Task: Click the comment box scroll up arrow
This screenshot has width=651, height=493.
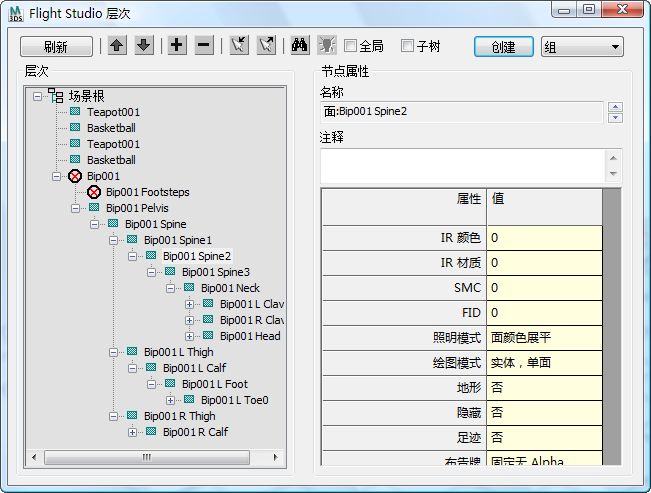Action: point(614,158)
